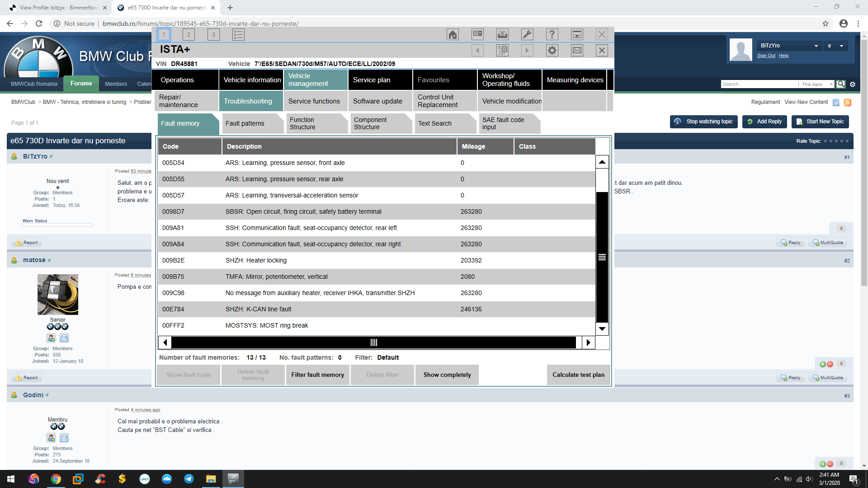The height and width of the screenshot is (488, 868).
Task: Click Start New Topic button
Action: pos(820,122)
